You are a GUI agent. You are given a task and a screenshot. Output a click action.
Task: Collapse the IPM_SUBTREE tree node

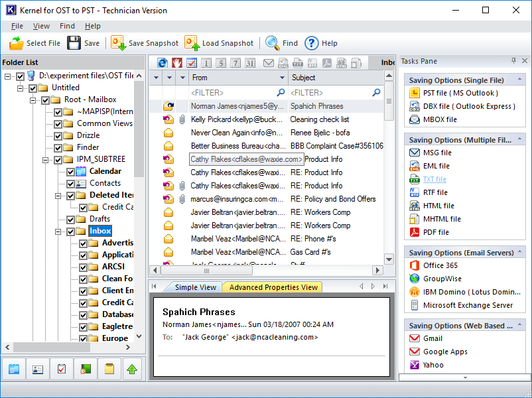46,160
